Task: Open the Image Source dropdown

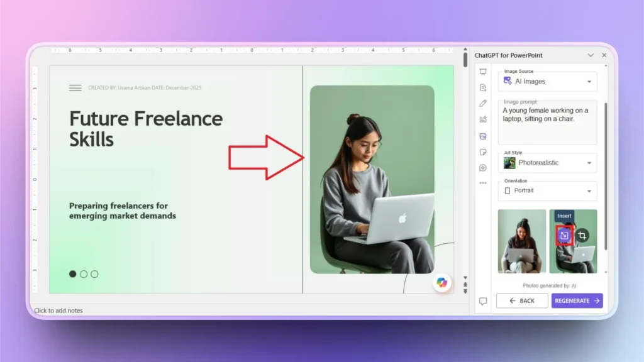Action: click(547, 81)
